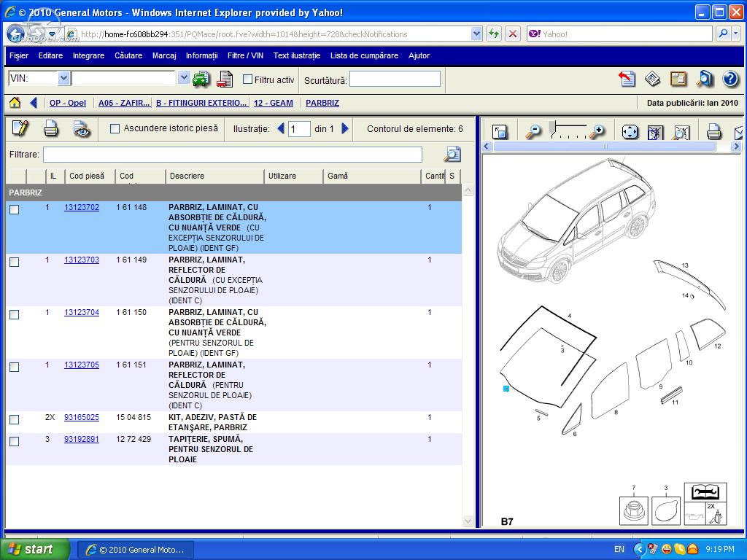Click the blue back arrow in breadcrumb
Image resolution: width=747 pixels, height=560 pixels.
point(34,102)
